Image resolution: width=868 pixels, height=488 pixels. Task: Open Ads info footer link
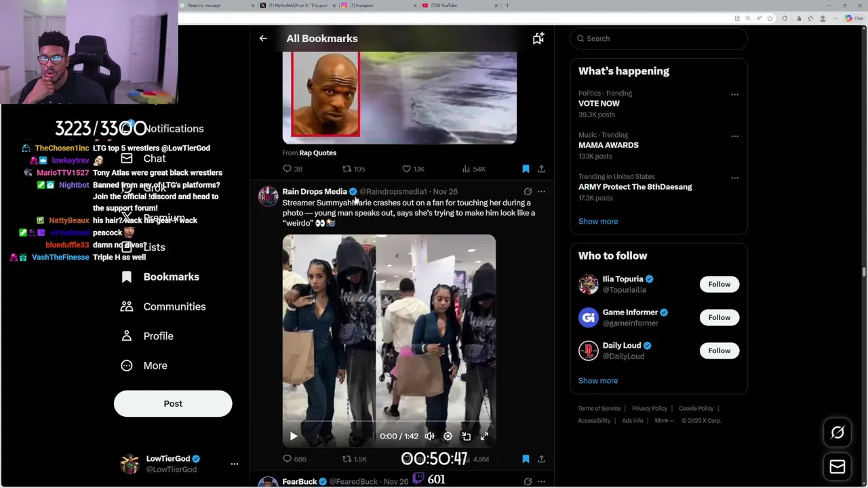(633, 421)
